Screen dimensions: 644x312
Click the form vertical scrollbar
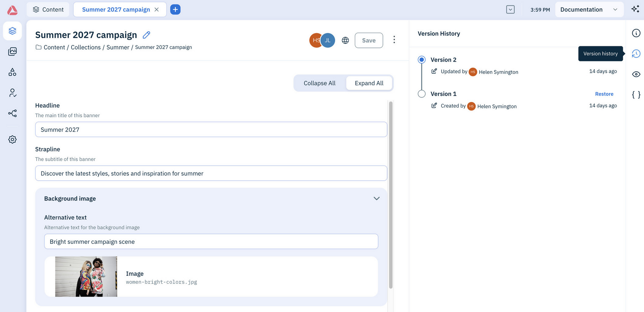[x=391, y=195]
